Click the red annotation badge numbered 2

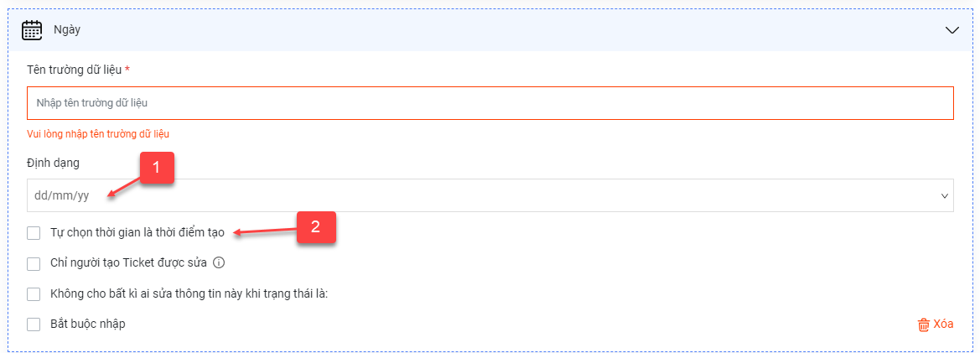pyautogui.click(x=315, y=226)
